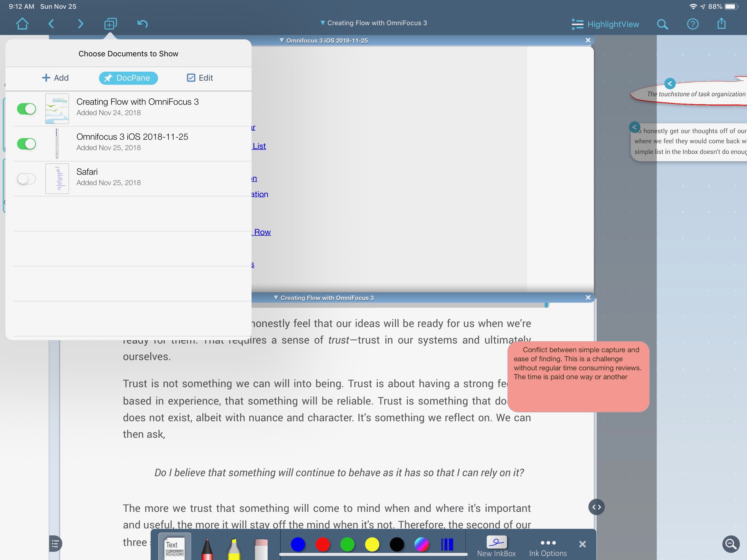The image size is (747, 560).
Task: Open the Creating Flow document thumbnail
Action: (57, 109)
